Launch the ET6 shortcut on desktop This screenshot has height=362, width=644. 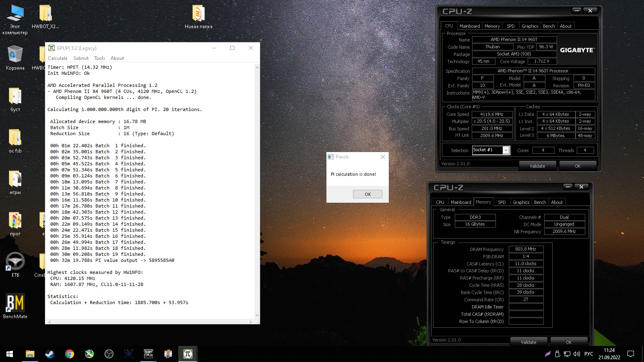click(x=15, y=265)
